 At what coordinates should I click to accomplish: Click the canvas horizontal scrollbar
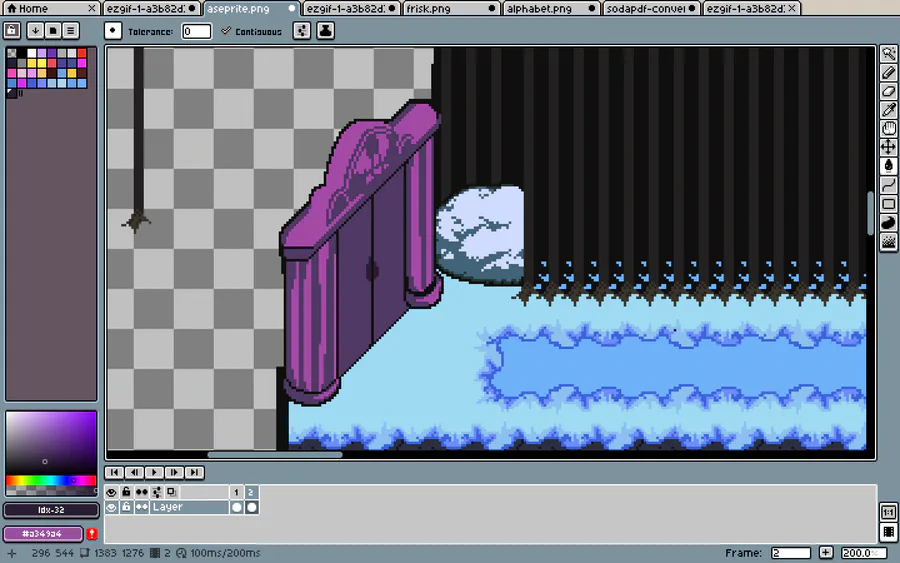click(x=274, y=455)
